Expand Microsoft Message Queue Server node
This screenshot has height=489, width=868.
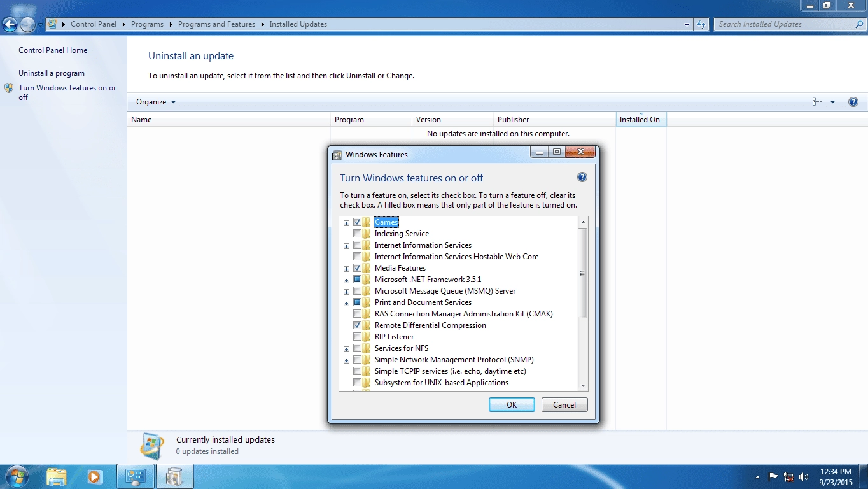coord(346,292)
